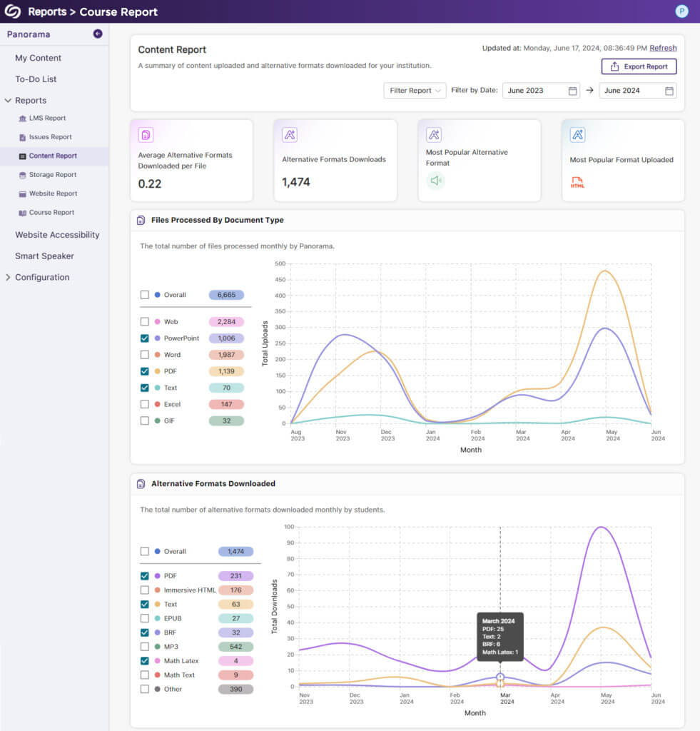Click the LMS Report bank icon
This screenshot has height=731, width=700.
(x=24, y=118)
